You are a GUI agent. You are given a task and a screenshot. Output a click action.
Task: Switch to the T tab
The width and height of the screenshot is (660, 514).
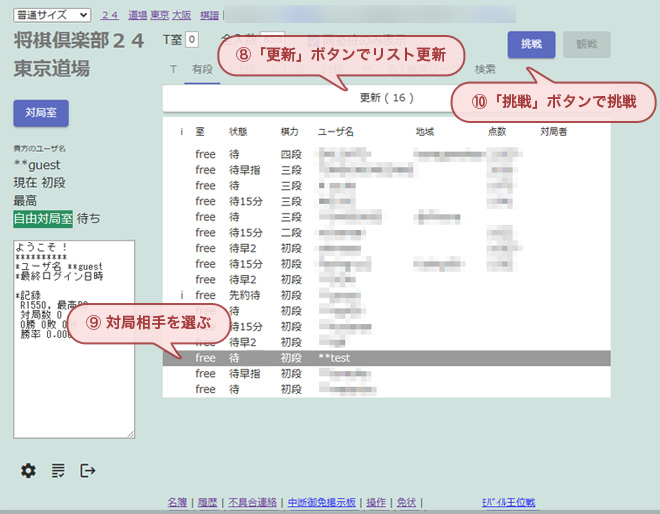pyautogui.click(x=173, y=69)
